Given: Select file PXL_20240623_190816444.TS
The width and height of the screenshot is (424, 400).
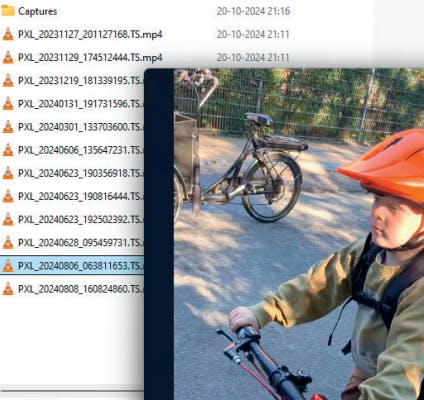Looking at the screenshot, I should pos(81,196).
